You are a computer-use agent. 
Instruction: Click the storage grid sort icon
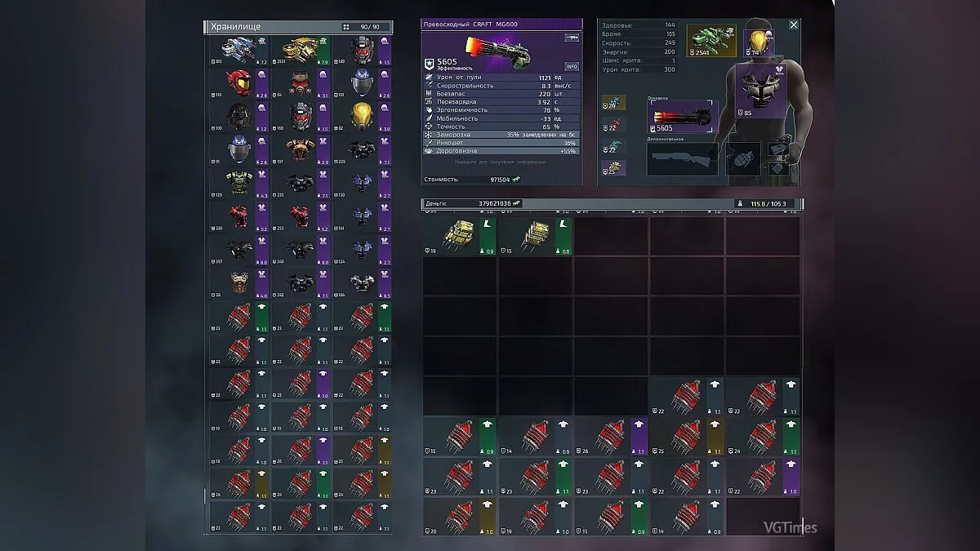(345, 27)
